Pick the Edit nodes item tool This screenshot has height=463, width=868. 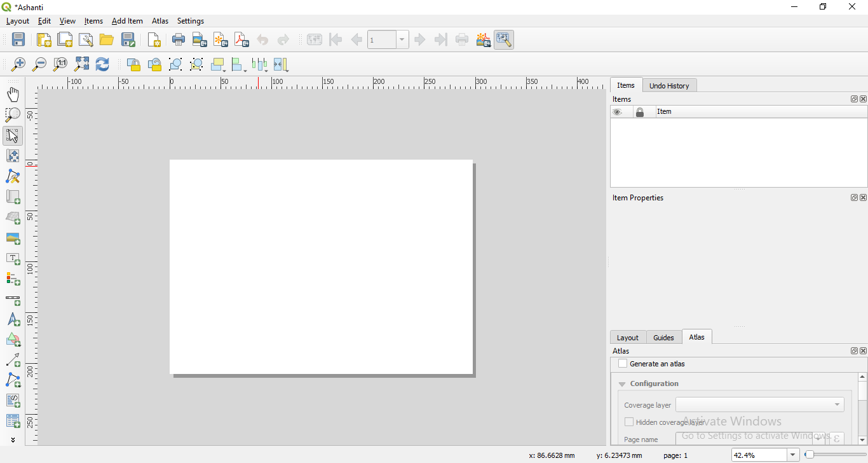click(x=13, y=176)
